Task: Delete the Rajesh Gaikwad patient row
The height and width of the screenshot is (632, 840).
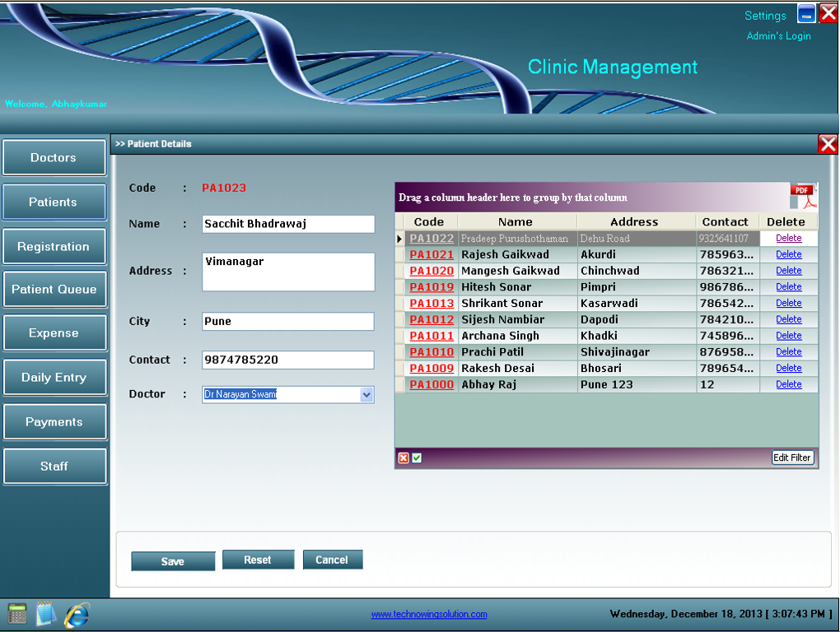Action: pos(788,254)
